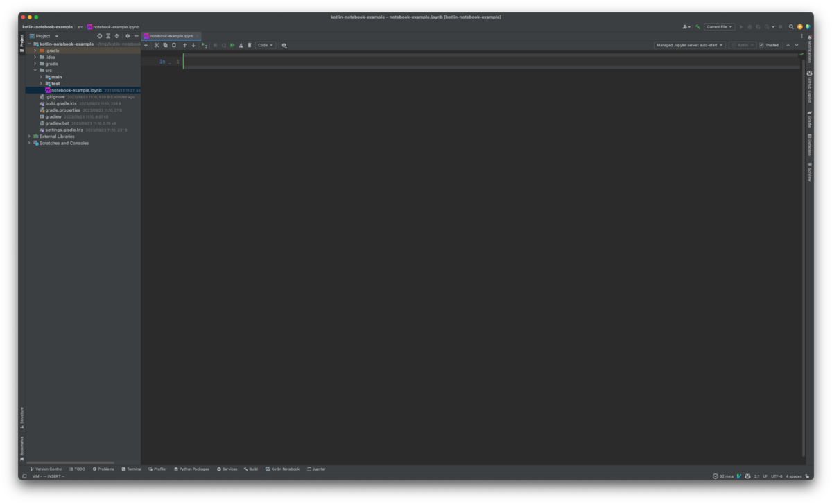Restart the notebook kernel

[223, 45]
